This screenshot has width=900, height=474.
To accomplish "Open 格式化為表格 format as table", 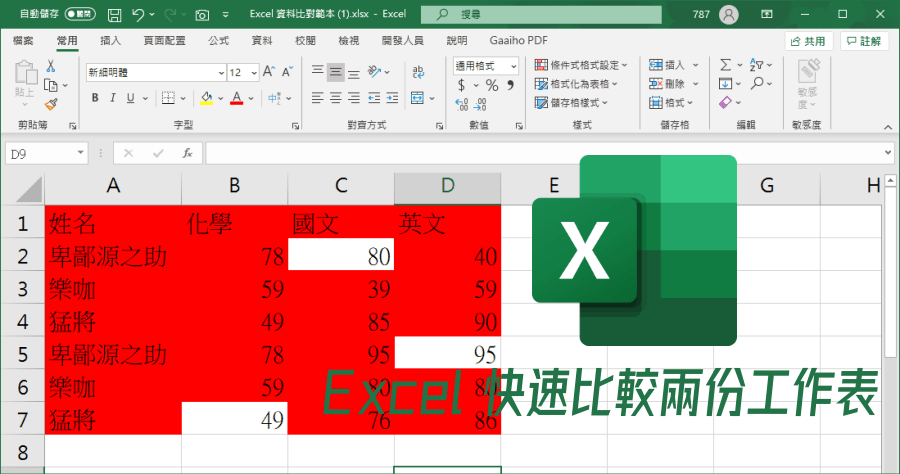I will [x=576, y=84].
